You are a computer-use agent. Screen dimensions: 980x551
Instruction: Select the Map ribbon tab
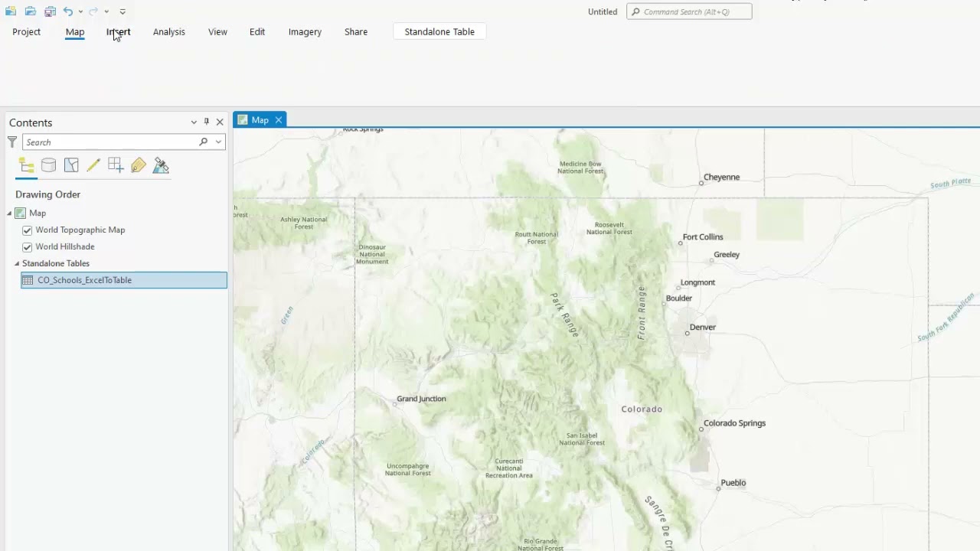coord(75,31)
